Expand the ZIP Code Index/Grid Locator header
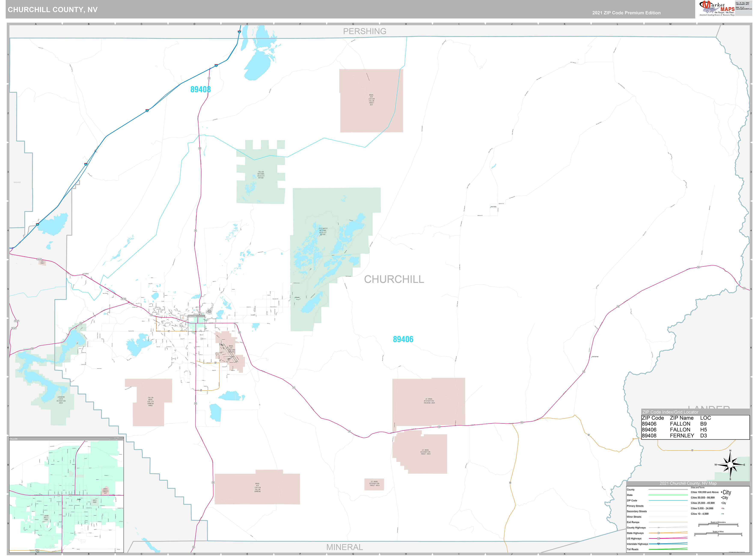Screen dimensions: 756x556 point(670,412)
